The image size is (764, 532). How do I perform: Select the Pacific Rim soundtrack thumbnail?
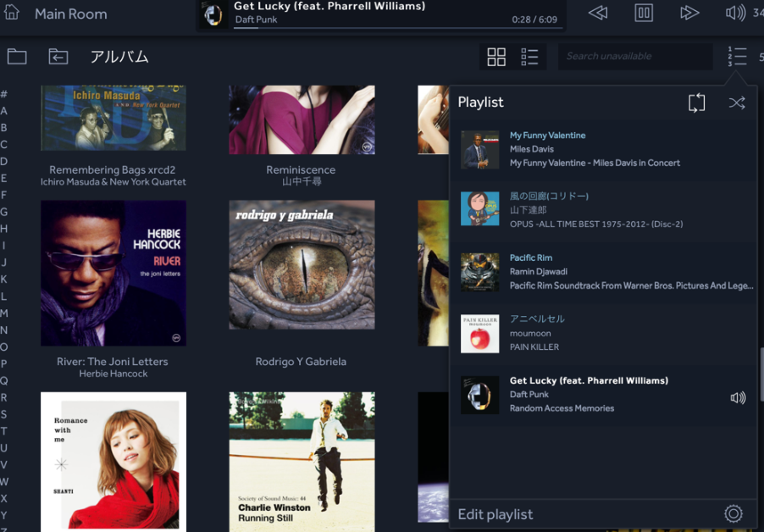coord(480,272)
